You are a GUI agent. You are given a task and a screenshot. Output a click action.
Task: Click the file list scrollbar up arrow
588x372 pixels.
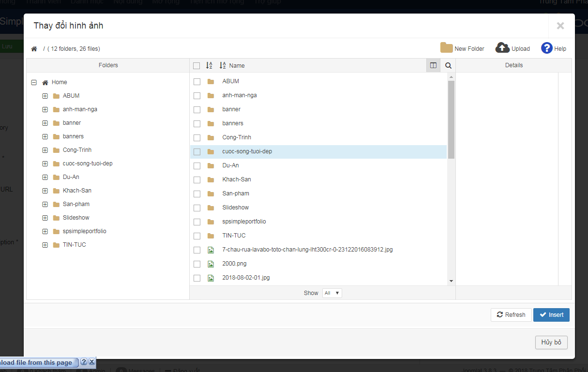(x=451, y=77)
